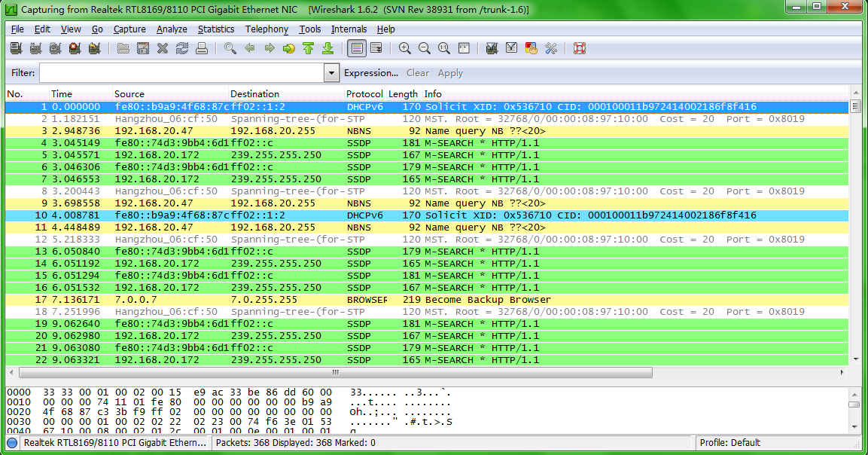The height and width of the screenshot is (455, 868).
Task: List the available capture interfaces
Action: (x=16, y=49)
